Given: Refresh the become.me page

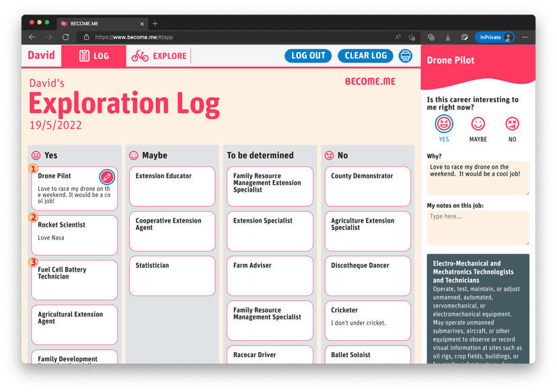Looking at the screenshot, I should [x=66, y=37].
